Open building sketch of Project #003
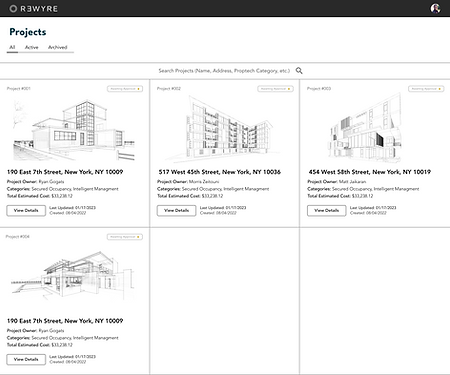The image size is (450, 375). [x=366, y=128]
